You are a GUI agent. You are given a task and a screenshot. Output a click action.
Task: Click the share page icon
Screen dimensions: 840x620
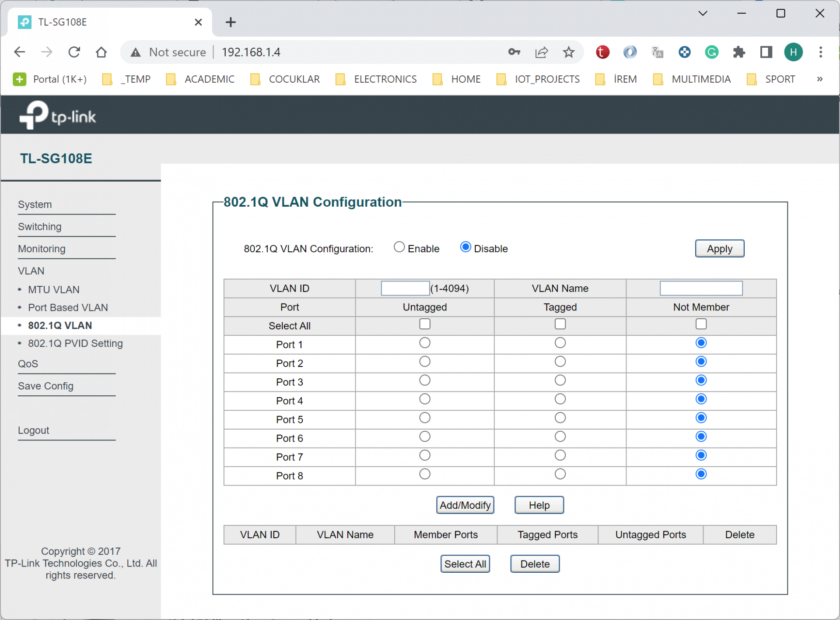coord(541,53)
